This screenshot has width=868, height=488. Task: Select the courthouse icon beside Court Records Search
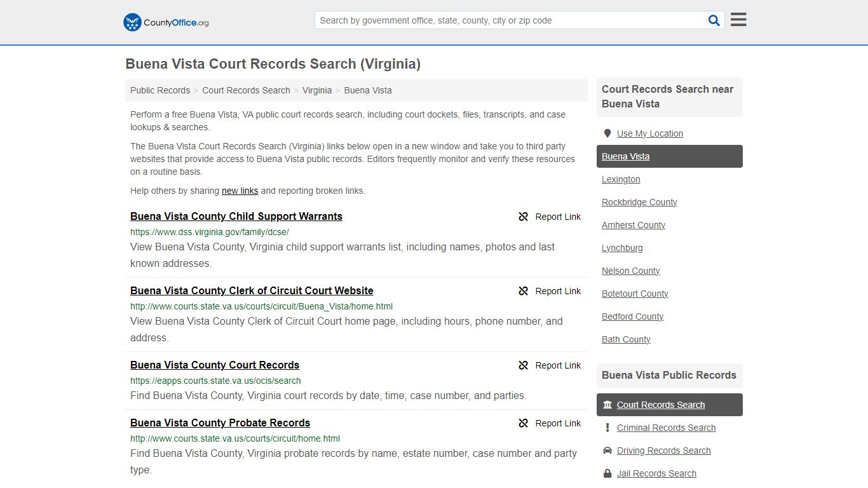pos(607,405)
